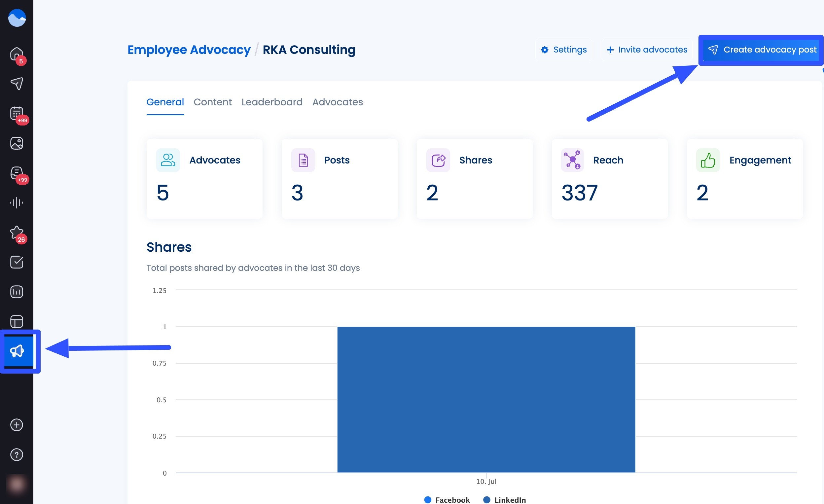Open the Analytics bar-chart icon
Screen dimensions: 824x504
pyautogui.click(x=16, y=291)
